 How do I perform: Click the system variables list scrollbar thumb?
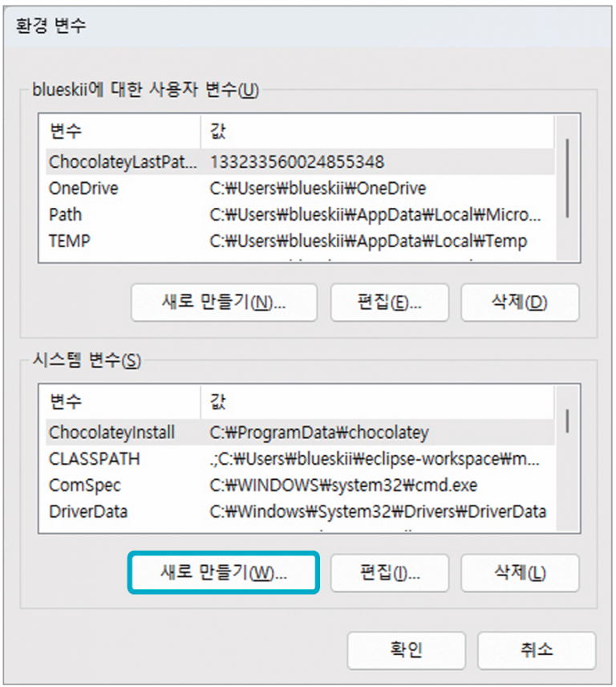[x=567, y=421]
